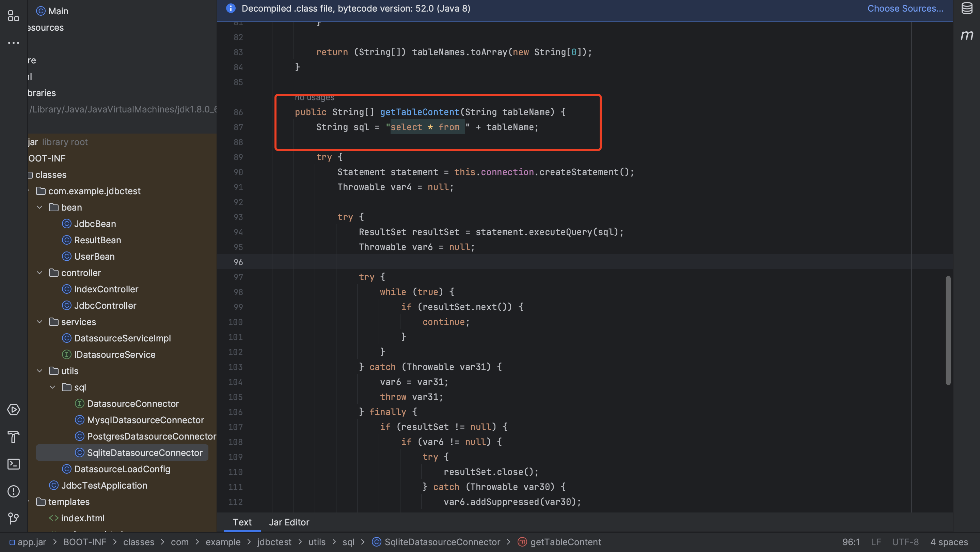Select the IDatasourceService interface icon
The height and width of the screenshot is (552, 980).
[x=67, y=354]
